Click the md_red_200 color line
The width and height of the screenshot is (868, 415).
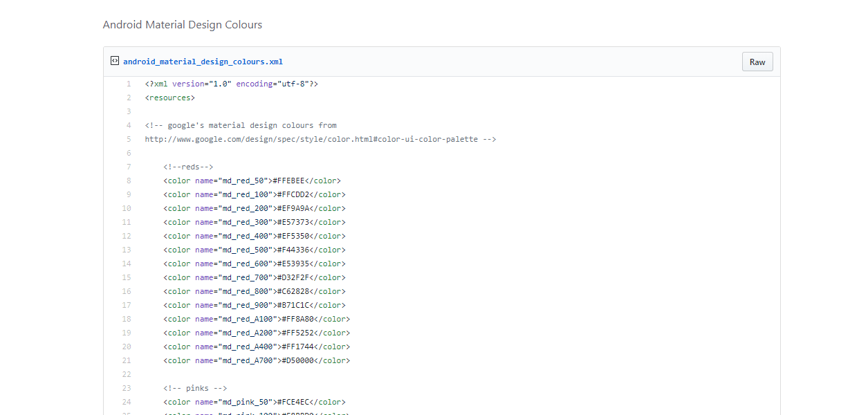[x=255, y=208]
